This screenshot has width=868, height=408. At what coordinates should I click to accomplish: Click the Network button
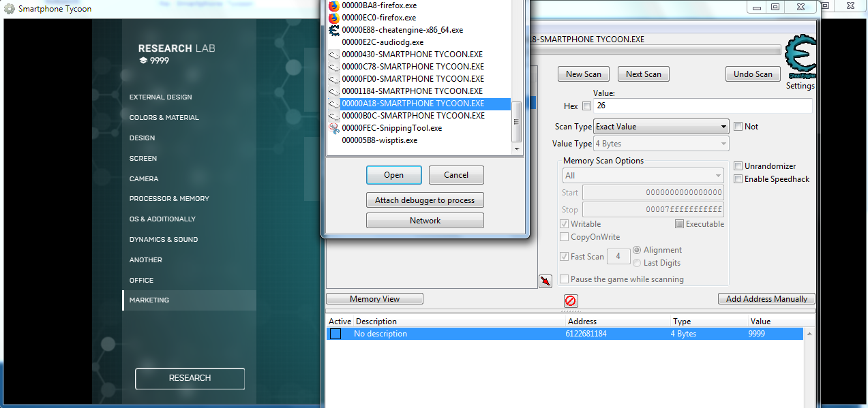click(425, 221)
